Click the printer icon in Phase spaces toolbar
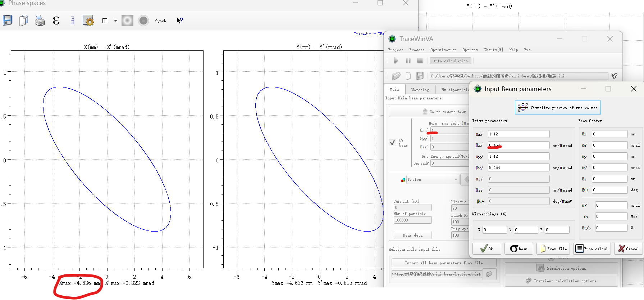Screen dimensions: 644x300 click(x=40, y=21)
